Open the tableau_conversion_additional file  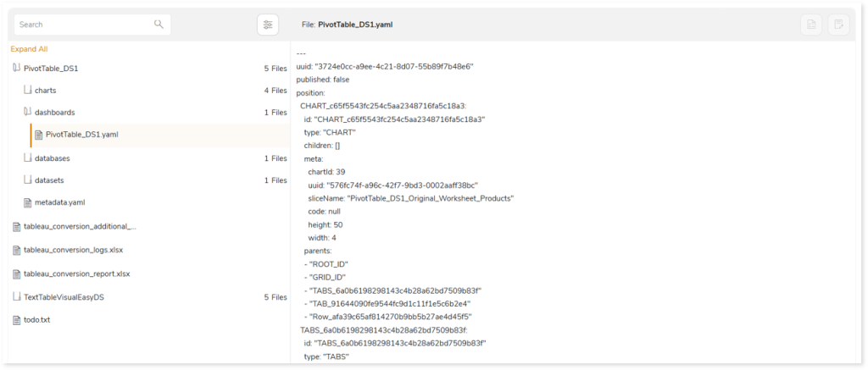(x=80, y=226)
